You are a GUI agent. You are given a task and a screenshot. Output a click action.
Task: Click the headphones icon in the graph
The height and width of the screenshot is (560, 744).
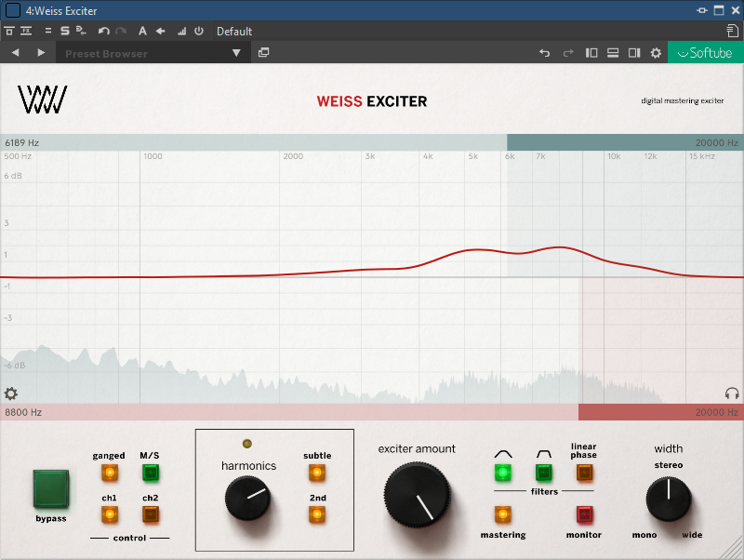pyautogui.click(x=732, y=393)
